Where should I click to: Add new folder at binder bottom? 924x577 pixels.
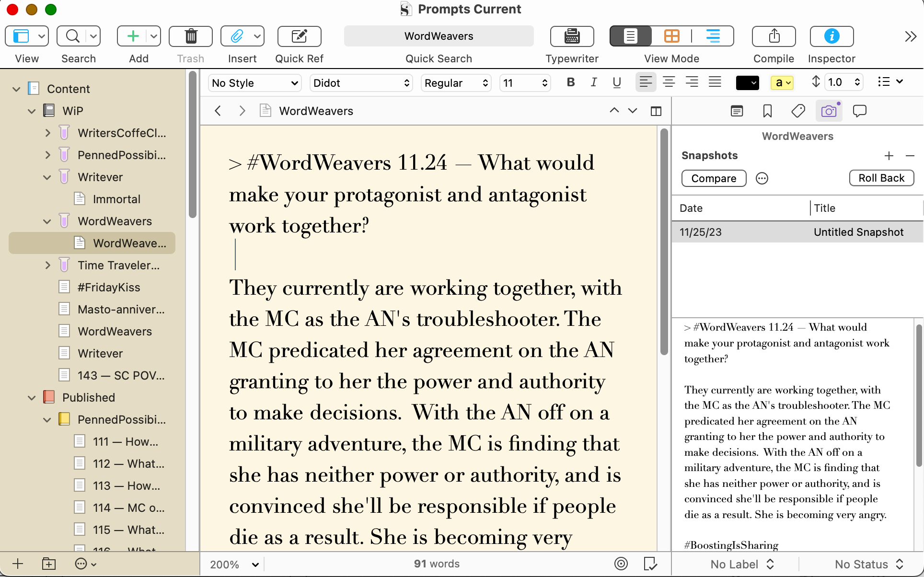[49, 564]
